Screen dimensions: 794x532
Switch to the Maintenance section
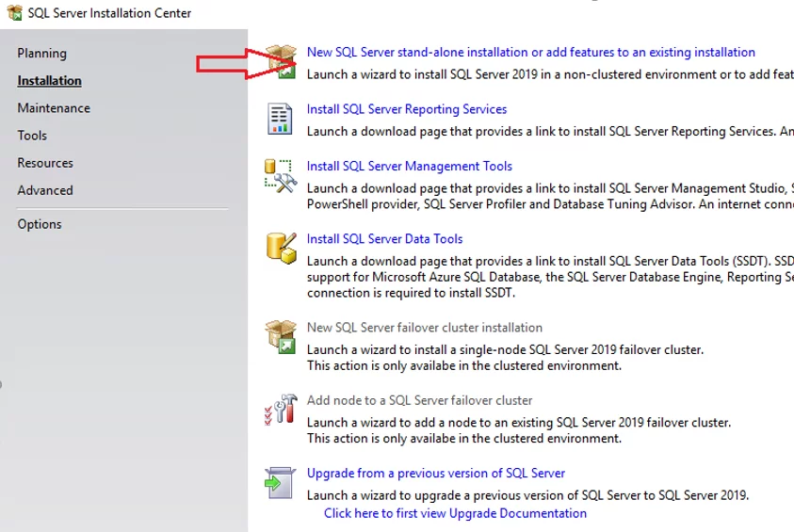coord(54,108)
